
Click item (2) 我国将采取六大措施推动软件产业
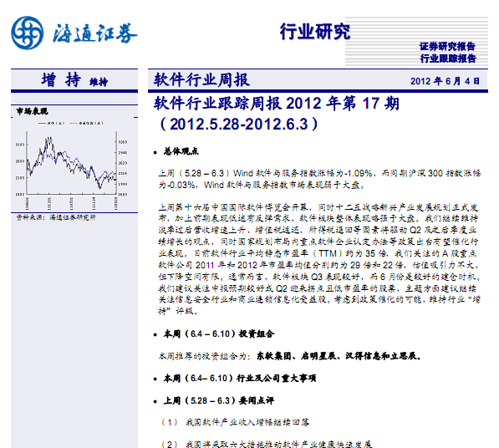(x=267, y=444)
